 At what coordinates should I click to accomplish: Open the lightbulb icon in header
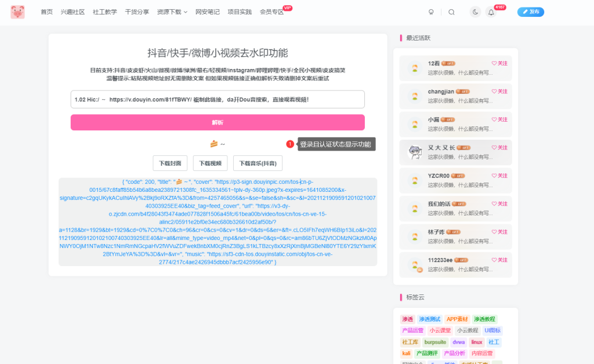pos(431,12)
